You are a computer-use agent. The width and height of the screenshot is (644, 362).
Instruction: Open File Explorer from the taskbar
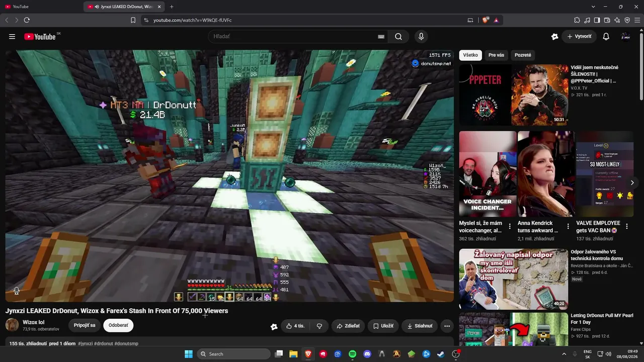293,354
